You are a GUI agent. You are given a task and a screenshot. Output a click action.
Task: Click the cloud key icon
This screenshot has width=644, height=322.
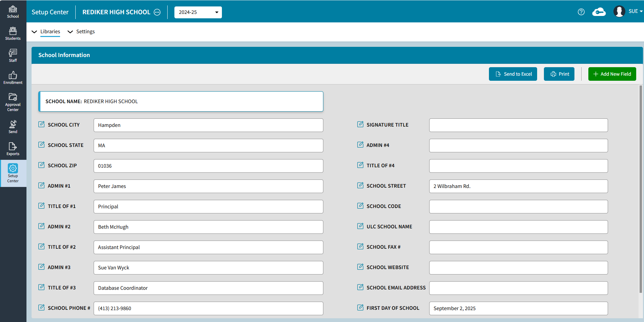[599, 12]
